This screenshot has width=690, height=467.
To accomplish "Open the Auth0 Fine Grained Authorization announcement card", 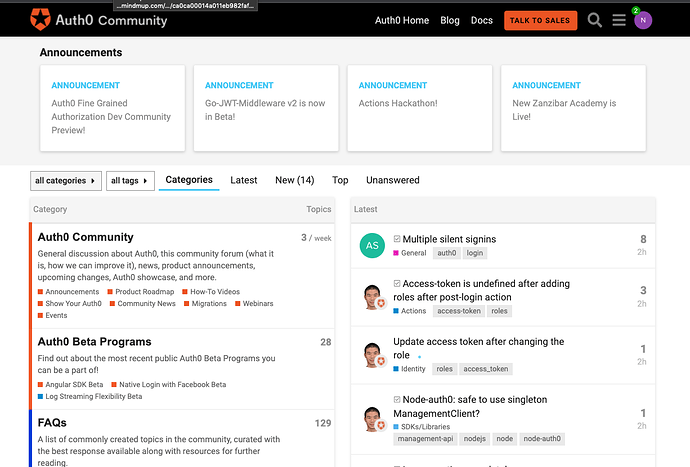I will click(x=112, y=108).
